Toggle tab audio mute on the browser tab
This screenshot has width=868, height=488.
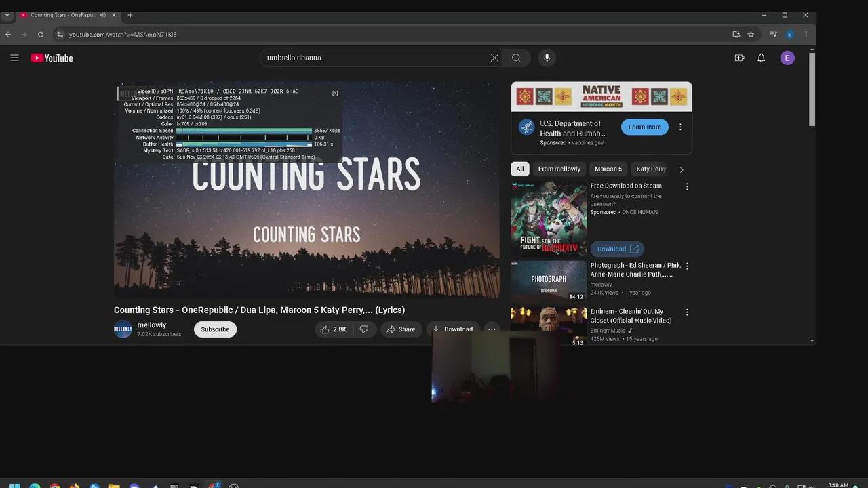click(x=102, y=15)
